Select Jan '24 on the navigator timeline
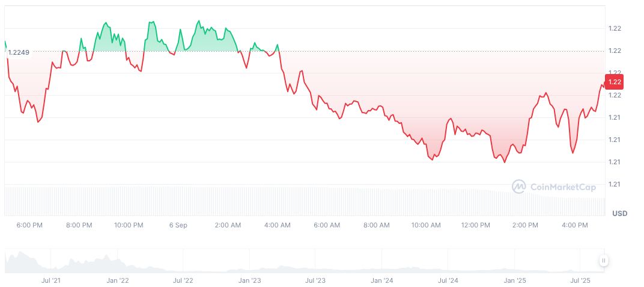The height and width of the screenshot is (287, 644). pyautogui.click(x=381, y=280)
